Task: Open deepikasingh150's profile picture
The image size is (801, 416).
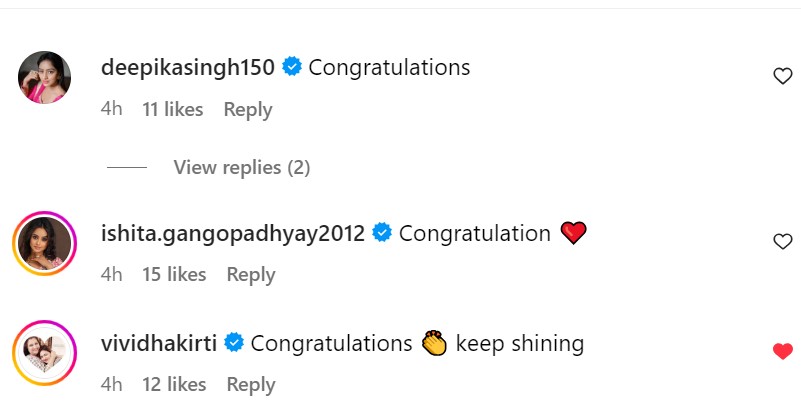Action: pyautogui.click(x=45, y=77)
